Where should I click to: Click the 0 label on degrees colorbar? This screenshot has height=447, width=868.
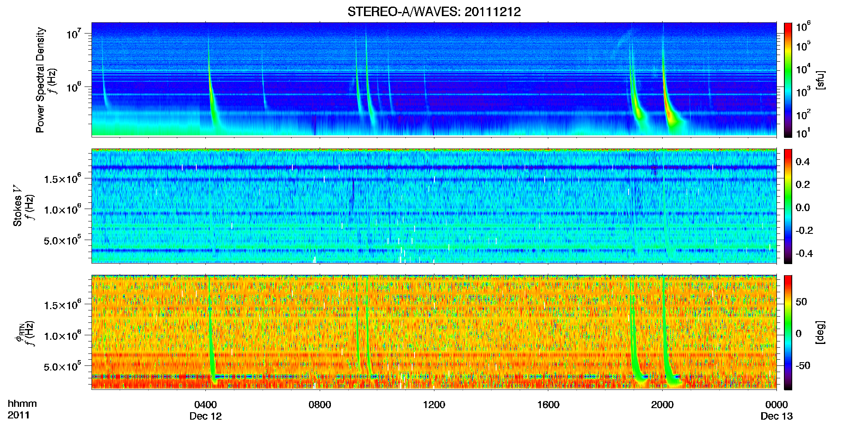click(798, 334)
